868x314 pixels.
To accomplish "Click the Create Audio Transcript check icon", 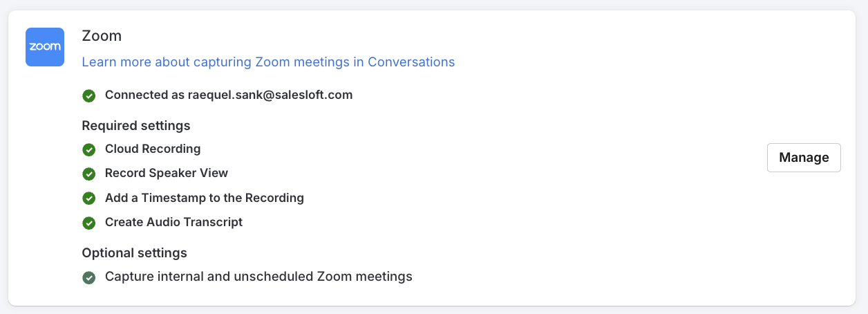I will [x=88, y=223].
